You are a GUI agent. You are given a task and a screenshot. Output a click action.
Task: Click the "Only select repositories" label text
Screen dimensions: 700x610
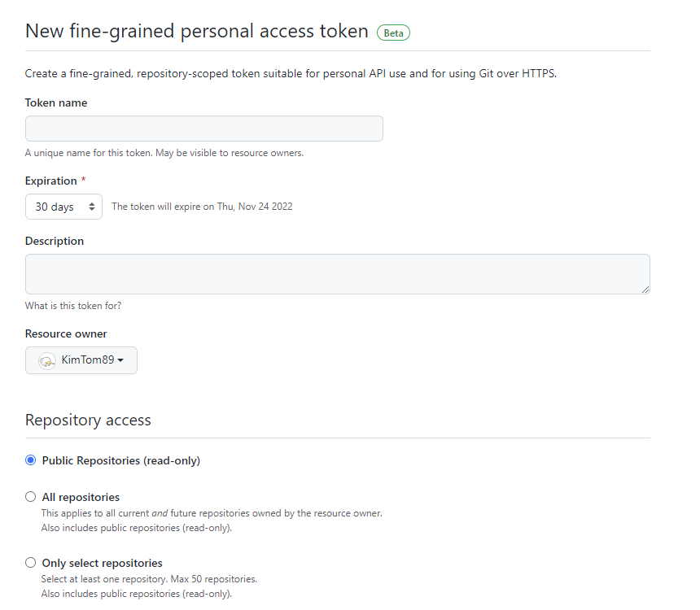(102, 563)
